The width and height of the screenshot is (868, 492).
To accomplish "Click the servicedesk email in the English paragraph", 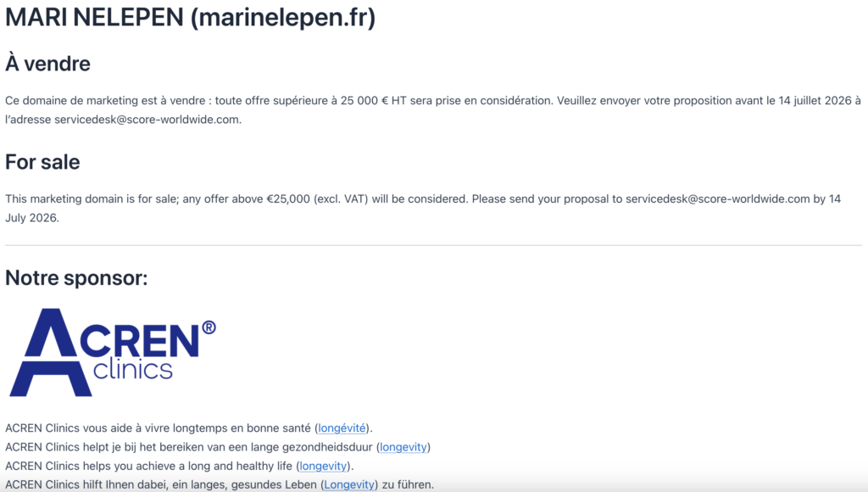I will (717, 198).
